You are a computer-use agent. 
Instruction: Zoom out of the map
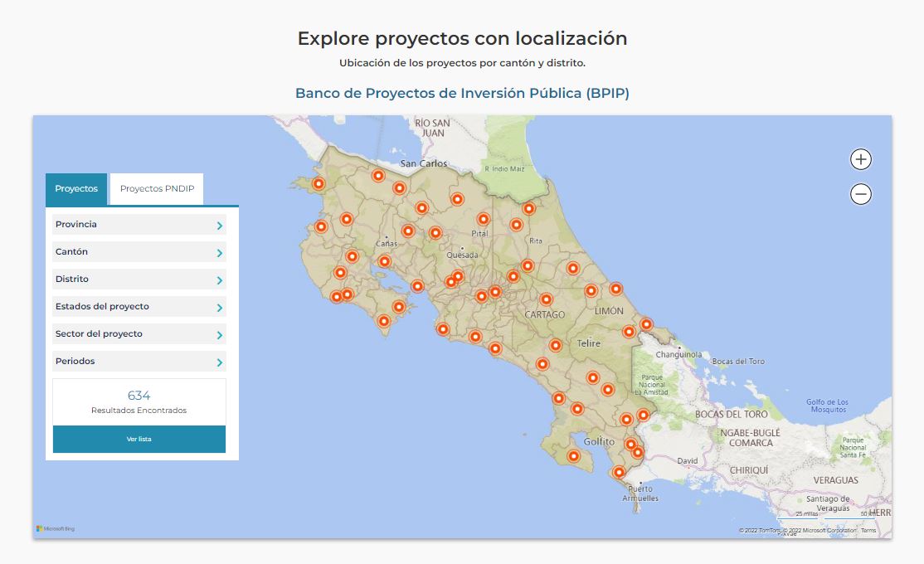pyautogui.click(x=860, y=193)
